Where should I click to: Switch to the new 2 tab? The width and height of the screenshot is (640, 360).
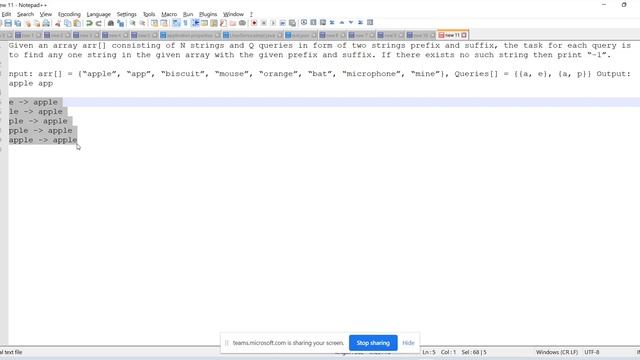[x=57, y=36]
